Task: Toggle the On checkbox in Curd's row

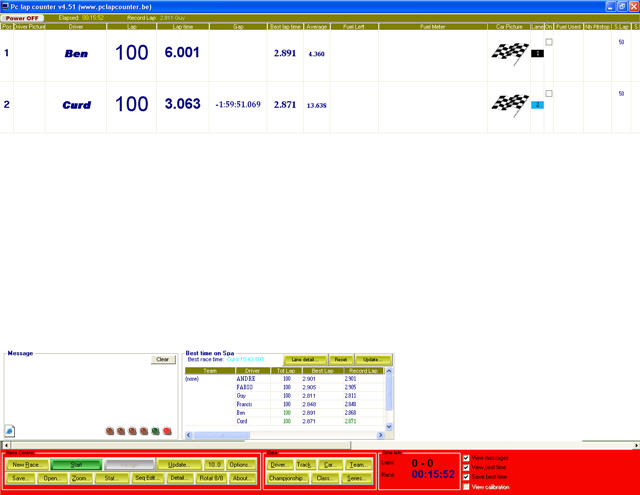Action: 549,93
